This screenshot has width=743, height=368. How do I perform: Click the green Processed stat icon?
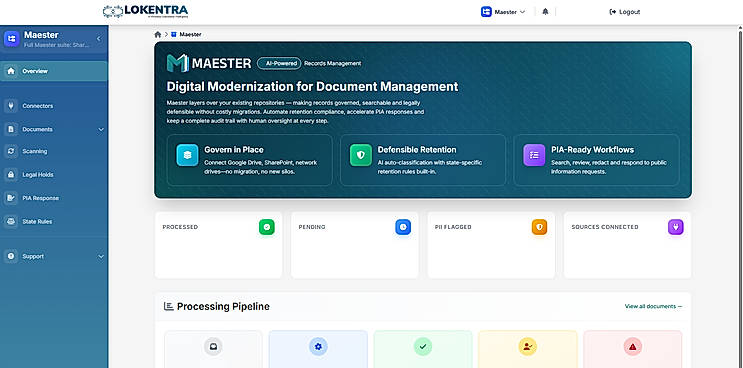(267, 227)
